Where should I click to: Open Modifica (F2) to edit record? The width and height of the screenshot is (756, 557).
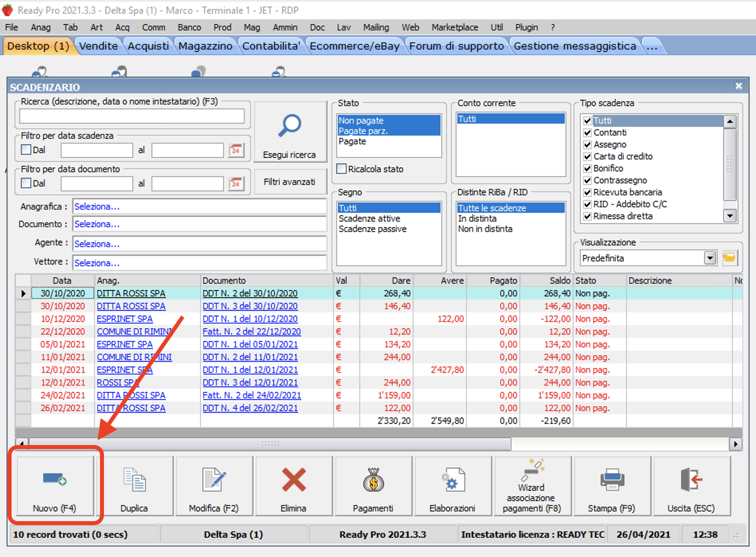coord(214,486)
